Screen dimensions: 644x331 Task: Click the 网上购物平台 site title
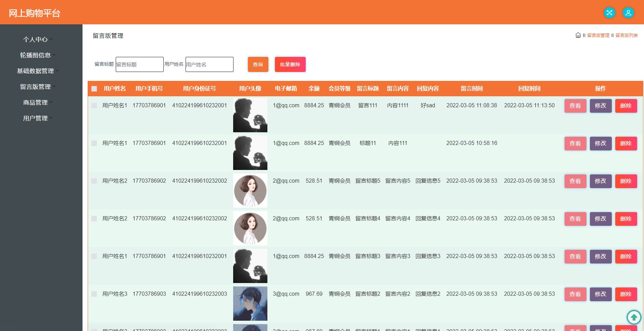click(35, 13)
